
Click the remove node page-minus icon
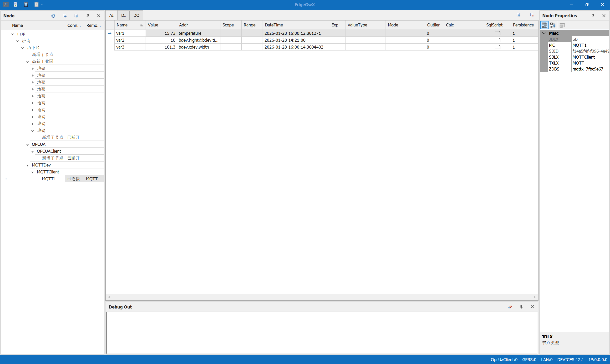click(76, 16)
